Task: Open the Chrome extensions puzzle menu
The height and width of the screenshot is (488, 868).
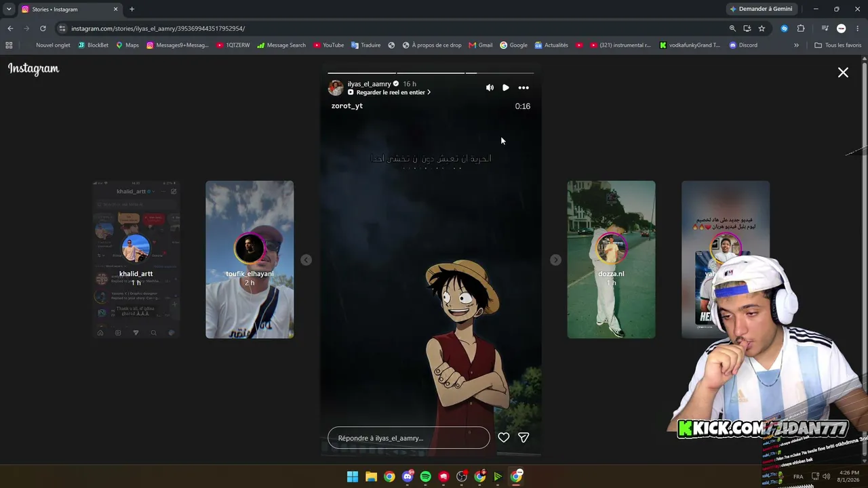Action: pyautogui.click(x=801, y=28)
